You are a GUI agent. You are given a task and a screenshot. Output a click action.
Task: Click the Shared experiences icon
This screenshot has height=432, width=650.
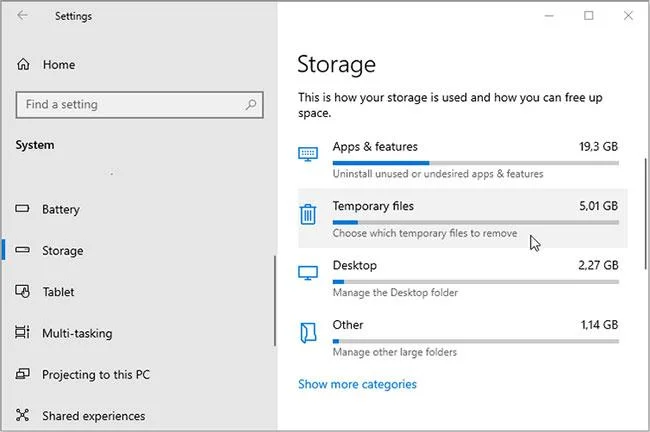[22, 415]
